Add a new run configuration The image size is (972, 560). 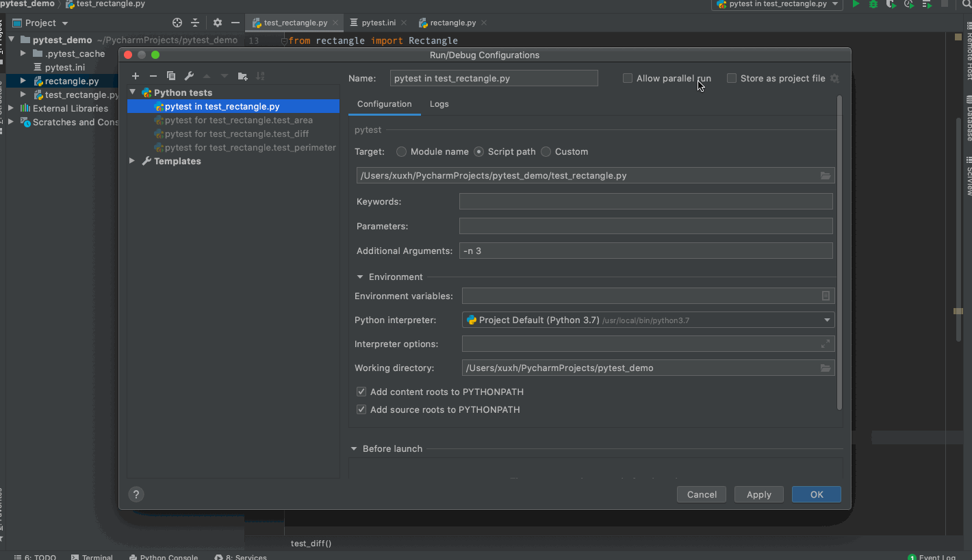[136, 76]
